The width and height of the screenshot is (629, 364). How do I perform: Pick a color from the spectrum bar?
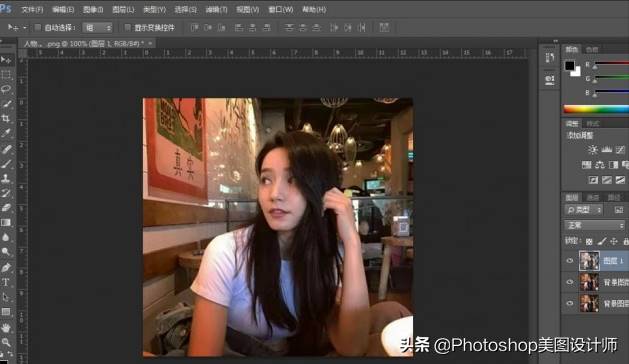596,109
